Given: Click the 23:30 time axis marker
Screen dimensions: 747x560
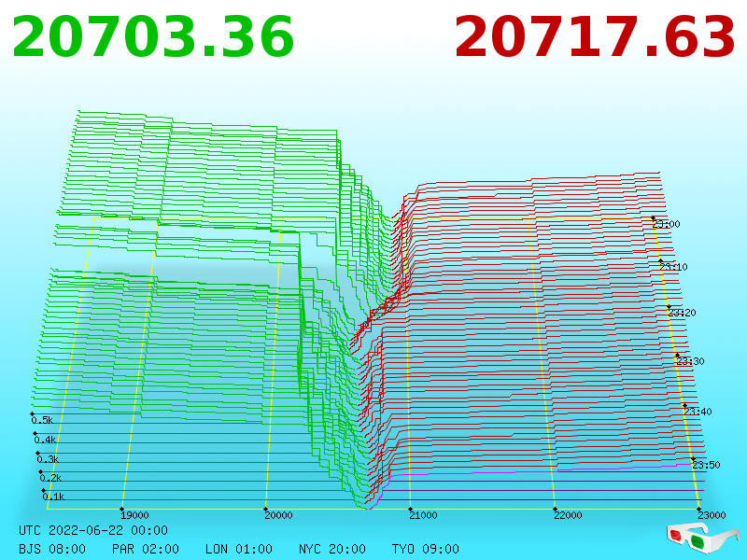Looking at the screenshot, I should click(690, 361).
